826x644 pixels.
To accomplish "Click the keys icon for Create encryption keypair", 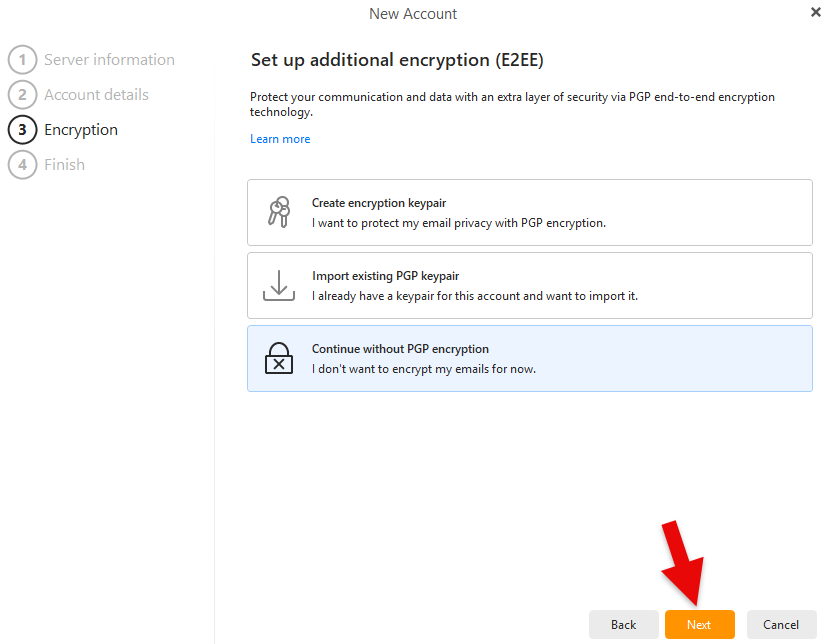I will [279, 212].
